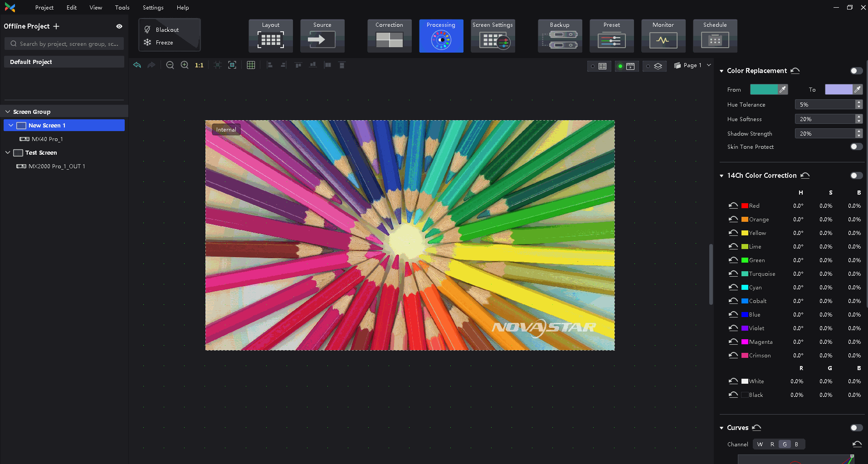Pick the To color with eyedropper
This screenshot has width=868, height=464.
click(857, 89)
